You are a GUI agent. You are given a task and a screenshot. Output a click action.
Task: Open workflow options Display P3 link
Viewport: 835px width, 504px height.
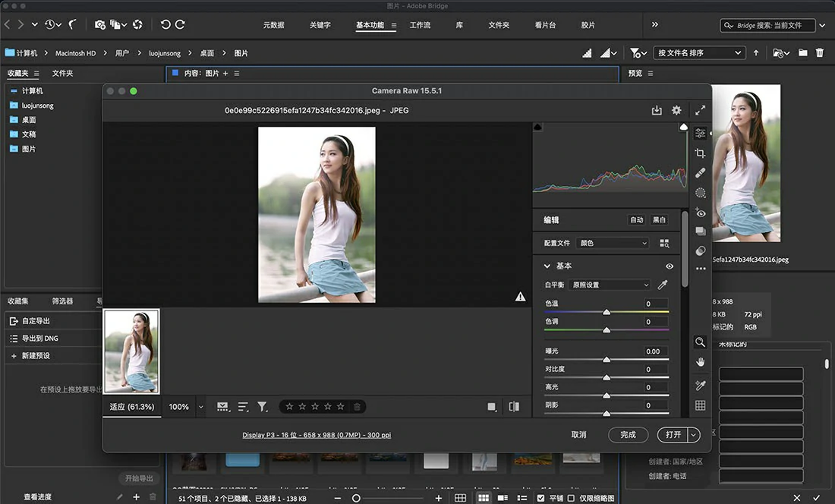317,435
